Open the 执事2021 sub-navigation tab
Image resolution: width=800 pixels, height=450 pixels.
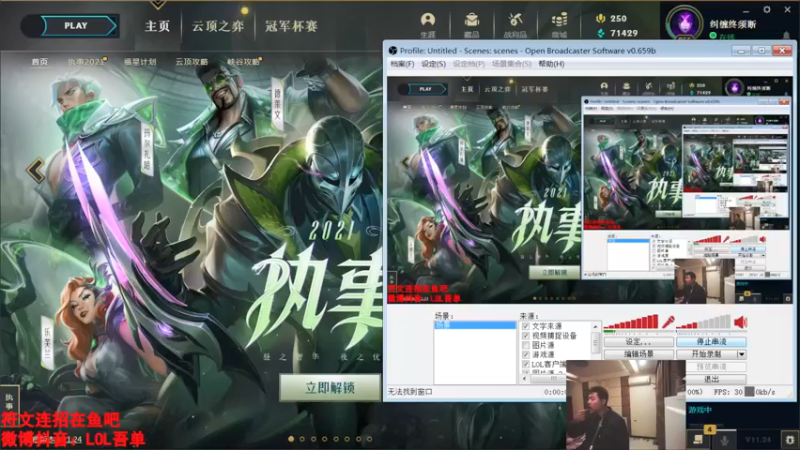(x=85, y=62)
